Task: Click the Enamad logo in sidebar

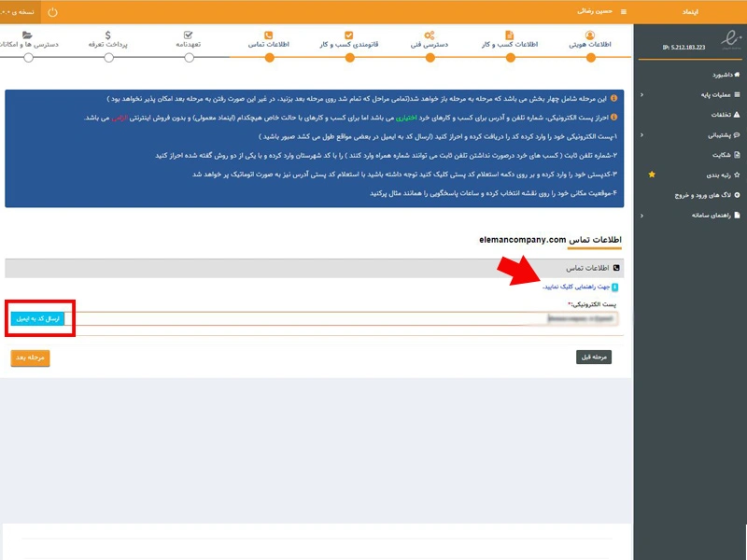Action: [730, 39]
